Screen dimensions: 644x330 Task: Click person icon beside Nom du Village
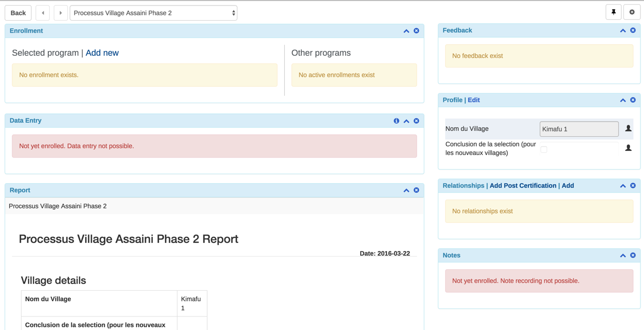[x=628, y=129]
